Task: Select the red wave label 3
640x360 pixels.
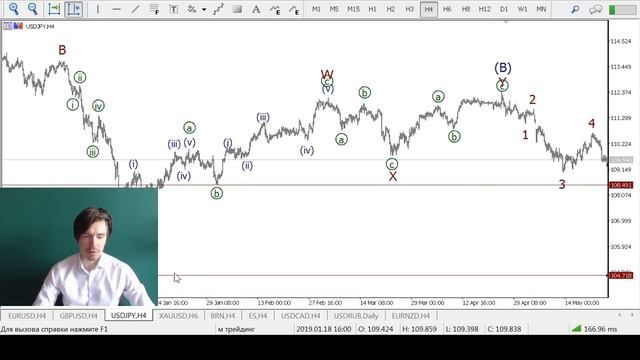Action: tap(562, 184)
